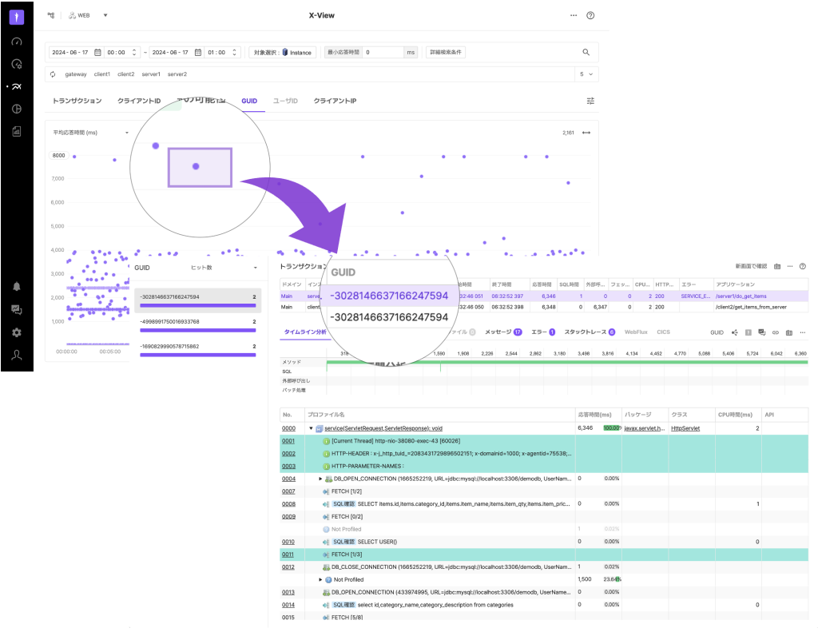
Task: Open the start date calendar picker
Action: click(97, 53)
